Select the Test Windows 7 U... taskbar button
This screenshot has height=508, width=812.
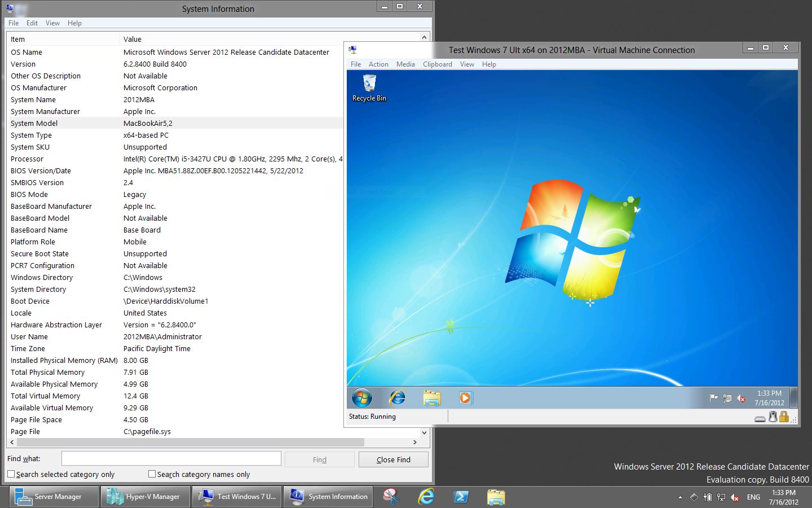point(237,497)
